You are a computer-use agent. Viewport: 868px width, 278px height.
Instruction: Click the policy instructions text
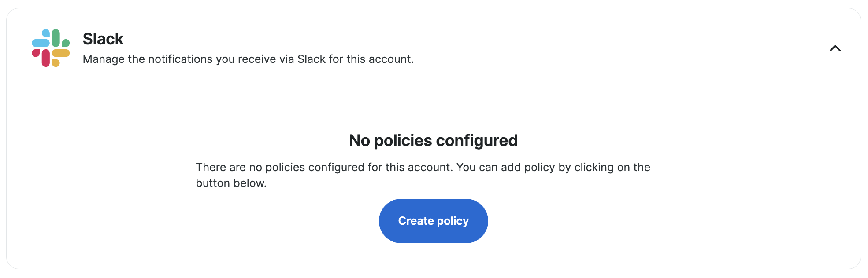(x=423, y=175)
